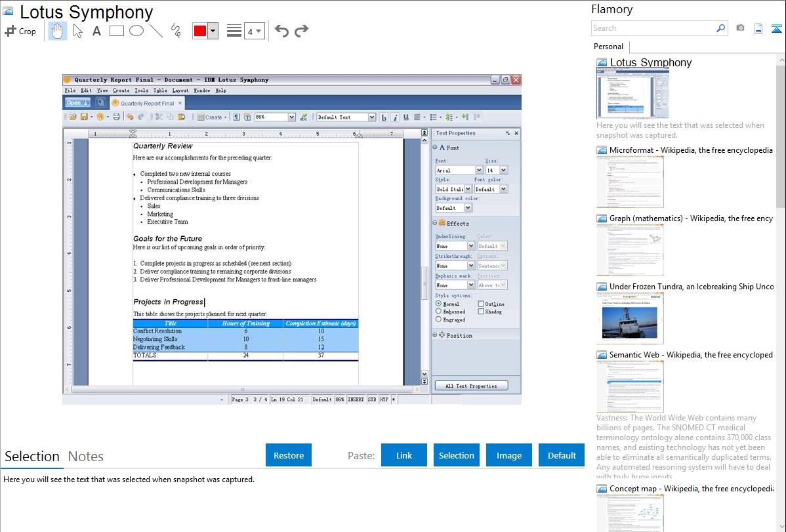Collapse the Font section expander
This screenshot has width=786, height=532.
click(x=434, y=148)
